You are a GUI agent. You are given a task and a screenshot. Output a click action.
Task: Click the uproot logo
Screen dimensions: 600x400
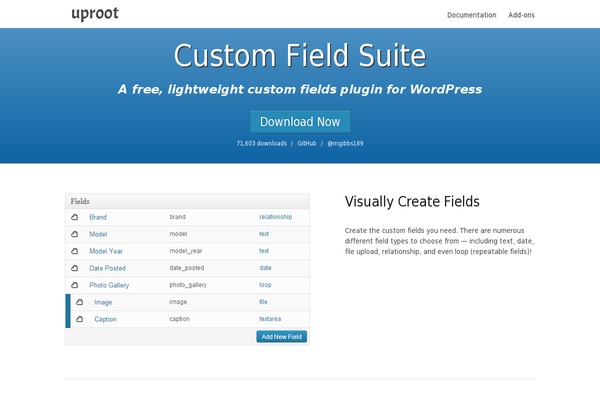tap(95, 14)
